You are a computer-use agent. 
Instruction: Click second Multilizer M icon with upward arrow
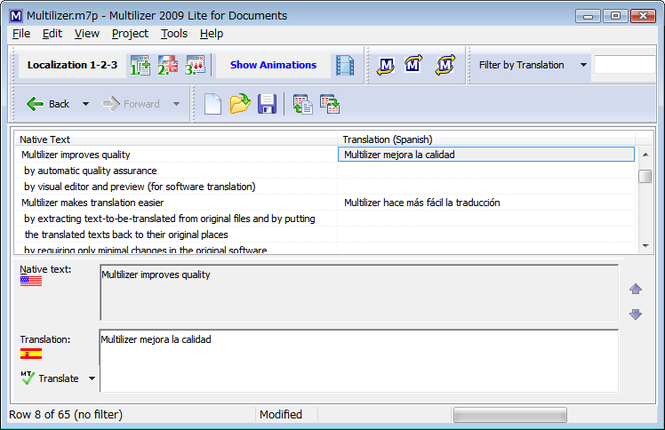click(413, 64)
